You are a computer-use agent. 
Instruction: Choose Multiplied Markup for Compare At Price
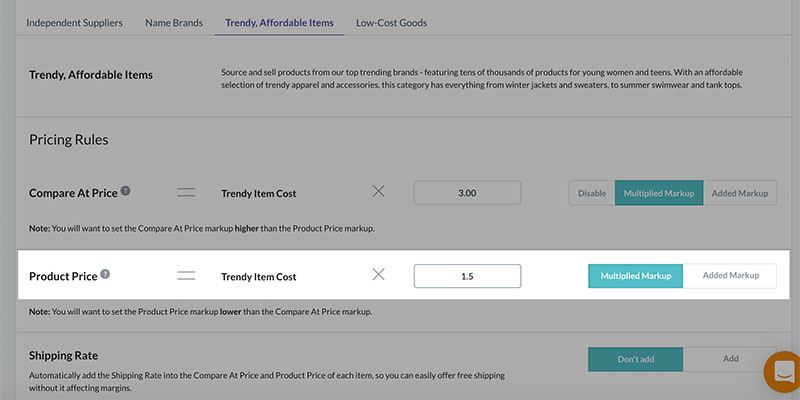pyautogui.click(x=659, y=193)
